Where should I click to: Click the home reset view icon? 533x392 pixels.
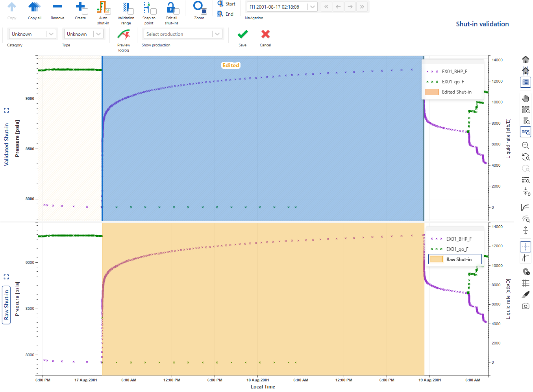coord(526,59)
